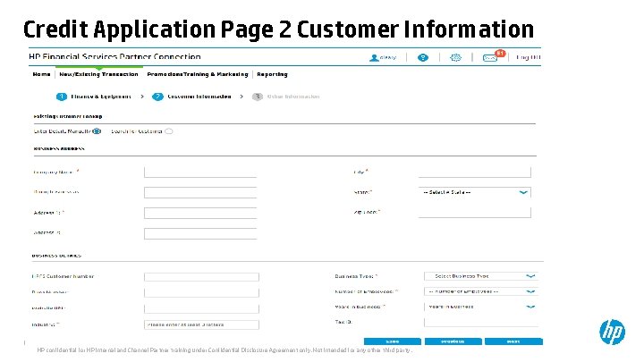Open the user profile icon in header
The width and height of the screenshot is (644, 362).
point(374,58)
